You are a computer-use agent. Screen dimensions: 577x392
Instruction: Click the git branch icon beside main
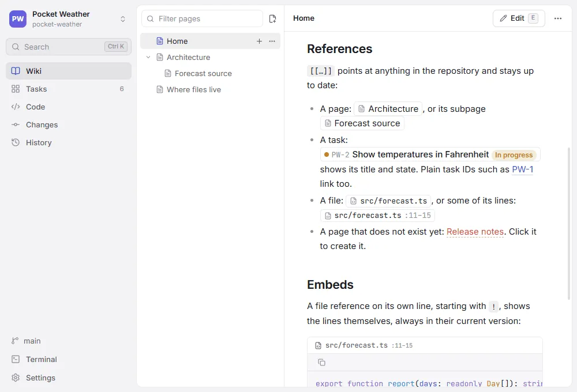click(x=15, y=341)
